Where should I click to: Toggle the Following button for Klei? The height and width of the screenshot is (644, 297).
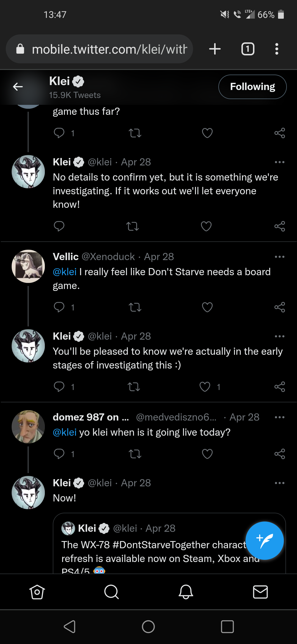pyautogui.click(x=252, y=87)
